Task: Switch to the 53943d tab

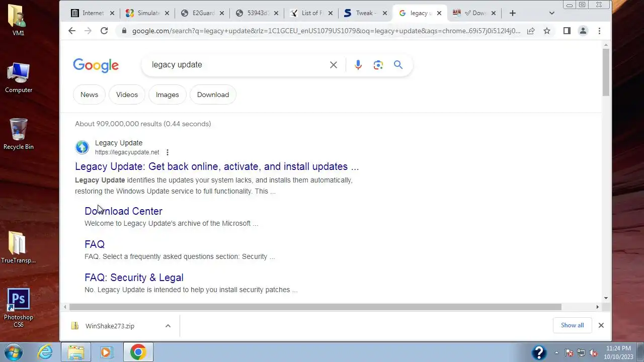Action: [257, 13]
